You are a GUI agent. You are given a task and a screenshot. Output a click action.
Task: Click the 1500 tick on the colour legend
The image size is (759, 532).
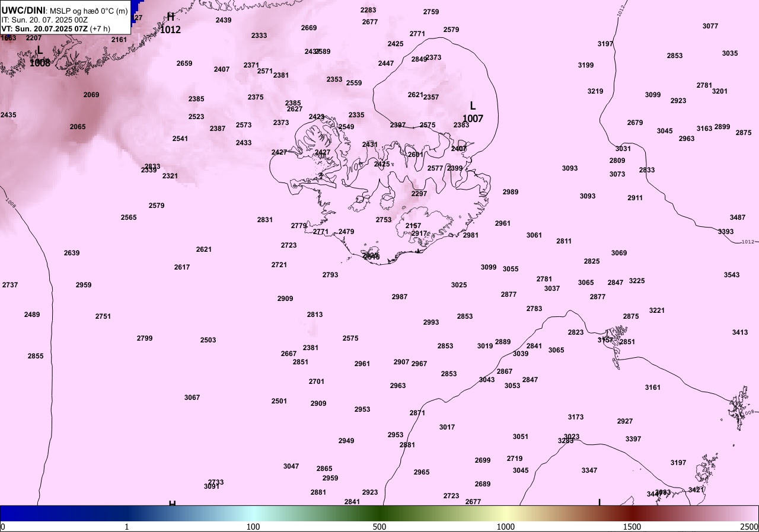click(x=632, y=527)
